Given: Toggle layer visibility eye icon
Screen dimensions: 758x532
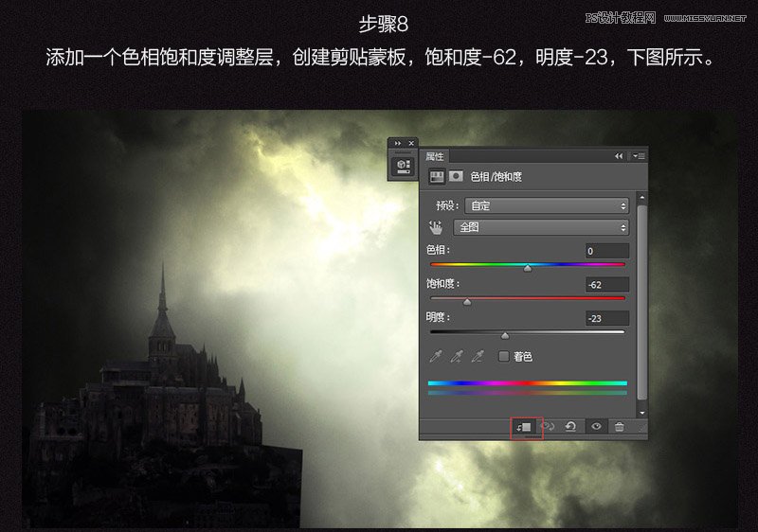Looking at the screenshot, I should click(x=596, y=426).
